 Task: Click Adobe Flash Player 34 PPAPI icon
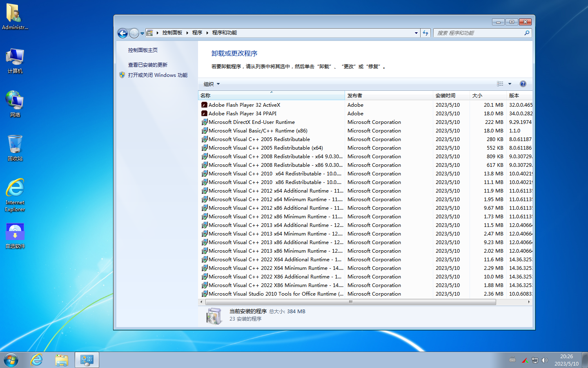(x=205, y=114)
